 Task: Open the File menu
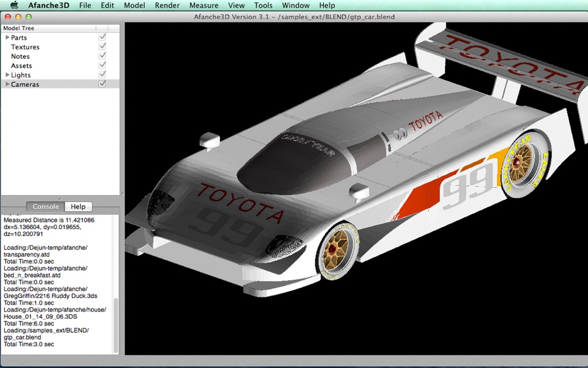click(85, 6)
